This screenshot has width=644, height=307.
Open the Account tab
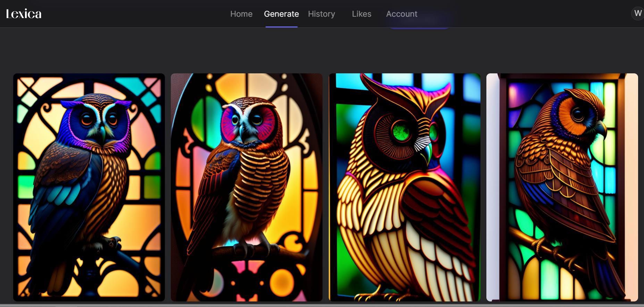pos(402,14)
